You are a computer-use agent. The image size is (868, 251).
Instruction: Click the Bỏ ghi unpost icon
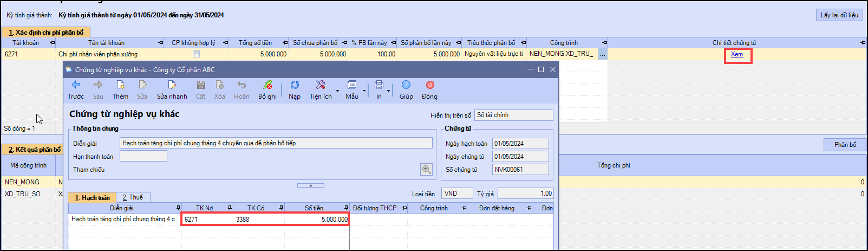click(267, 85)
